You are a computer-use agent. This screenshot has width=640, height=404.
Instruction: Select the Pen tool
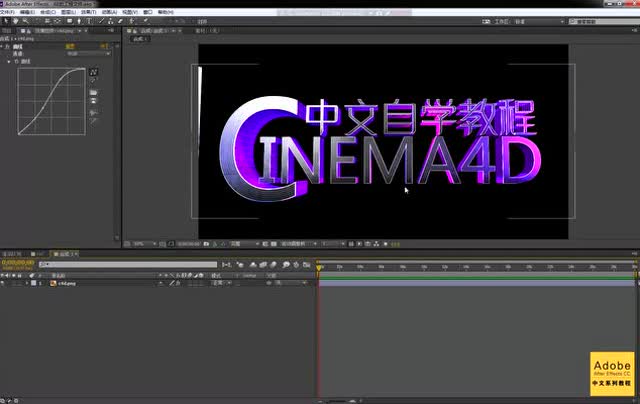tap(79, 21)
